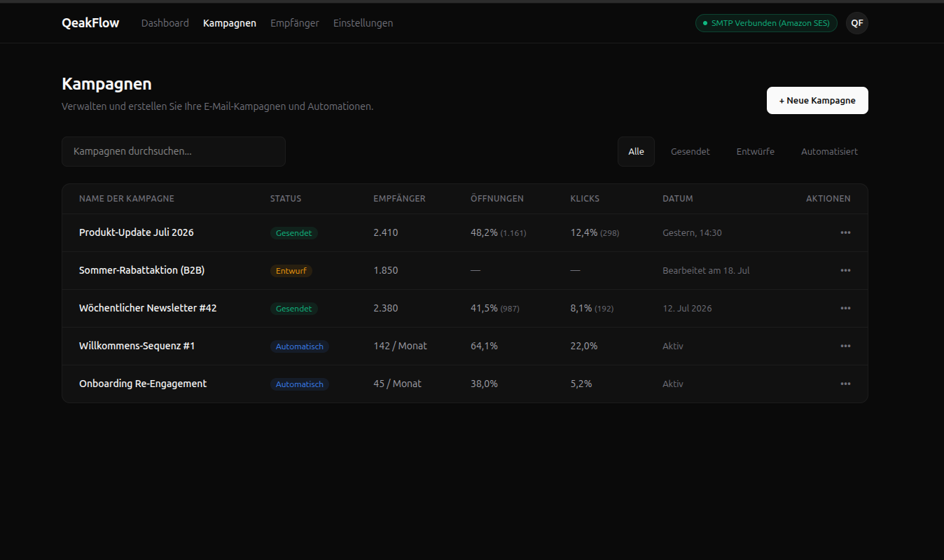944x560 pixels.
Task: Open the Onboarding Re-Engagement campaign
Action: pyautogui.click(x=143, y=384)
